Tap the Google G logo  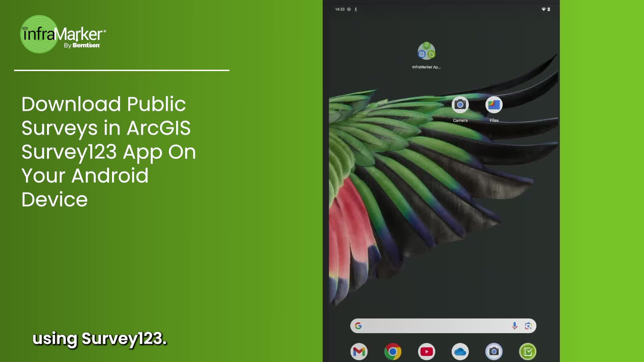pos(358,326)
